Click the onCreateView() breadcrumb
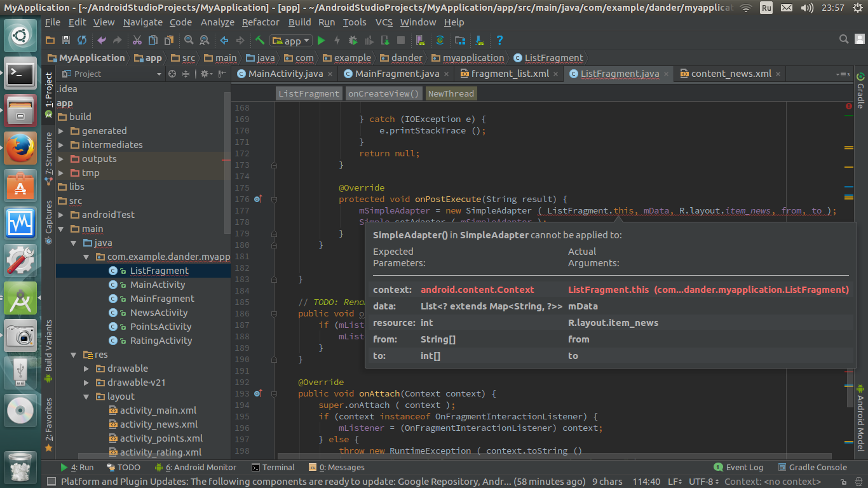Screen dimensions: 868x488 (384, 93)
